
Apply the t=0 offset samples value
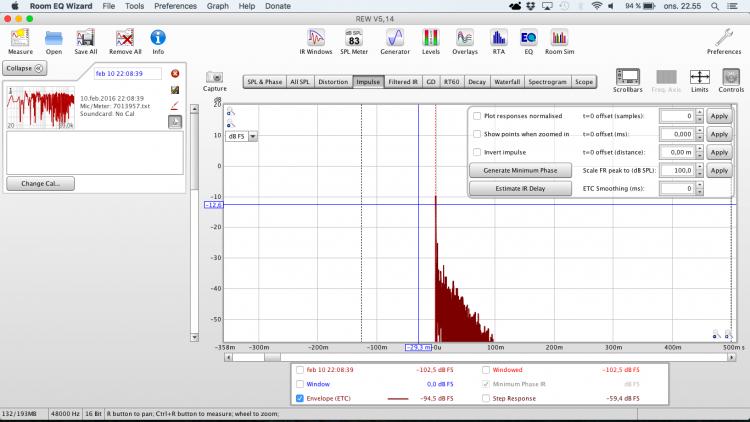(x=719, y=116)
